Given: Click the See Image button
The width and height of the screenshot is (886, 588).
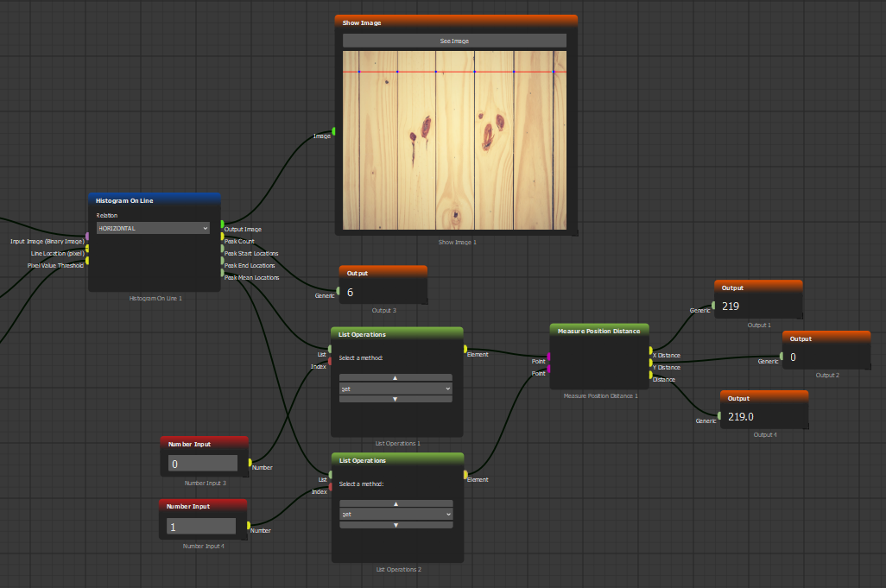Looking at the screenshot, I should coord(454,41).
